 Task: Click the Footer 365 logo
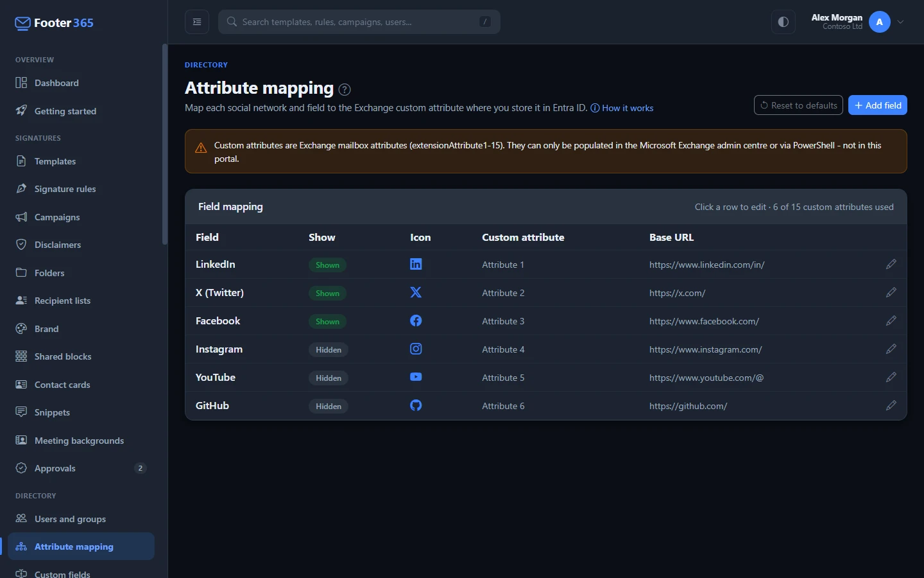54,23
